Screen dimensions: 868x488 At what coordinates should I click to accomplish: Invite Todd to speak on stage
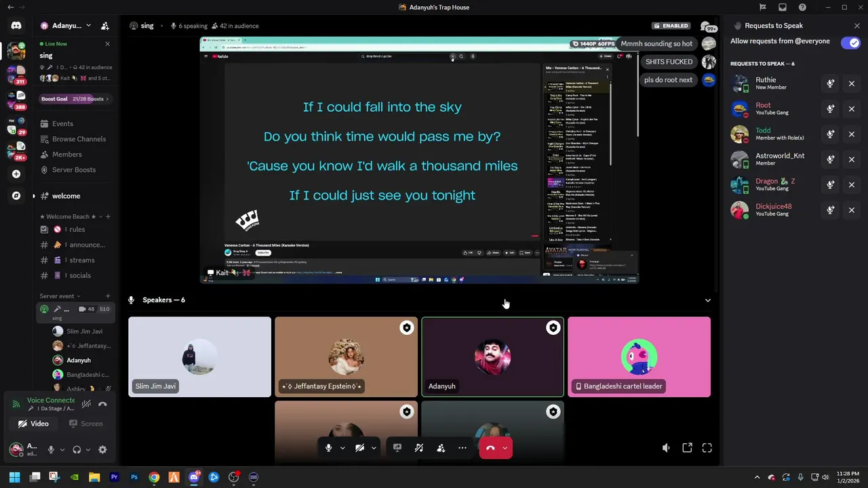coord(830,134)
